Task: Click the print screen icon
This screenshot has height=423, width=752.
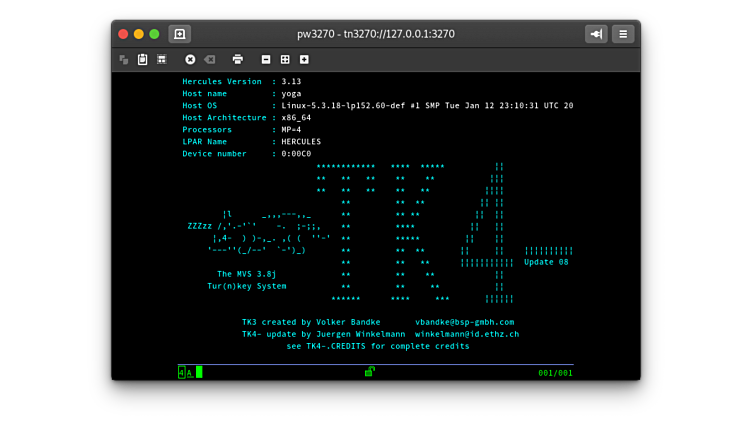Action: [x=238, y=60]
